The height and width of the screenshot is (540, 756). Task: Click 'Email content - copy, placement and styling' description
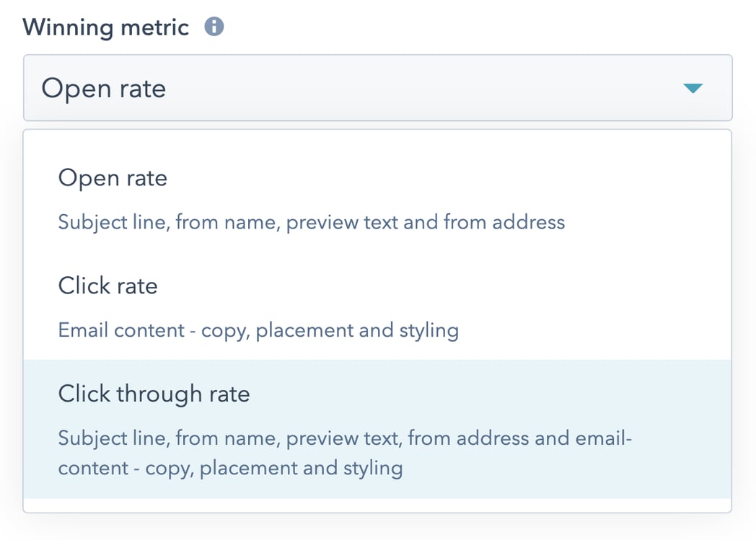258,331
